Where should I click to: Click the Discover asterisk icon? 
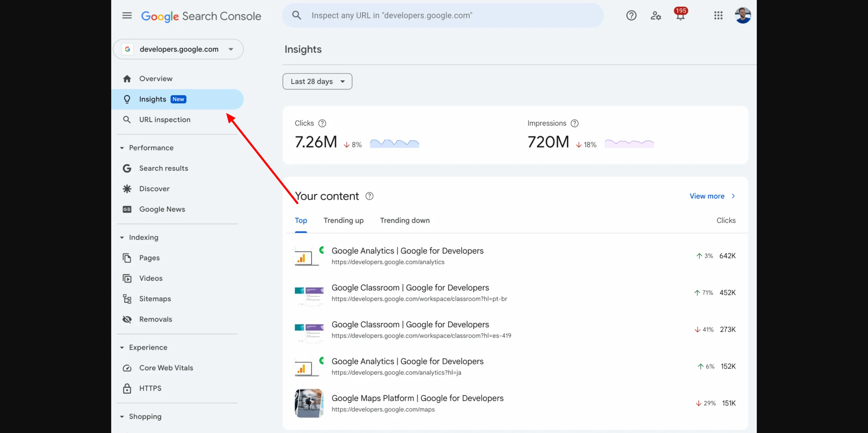pos(127,189)
